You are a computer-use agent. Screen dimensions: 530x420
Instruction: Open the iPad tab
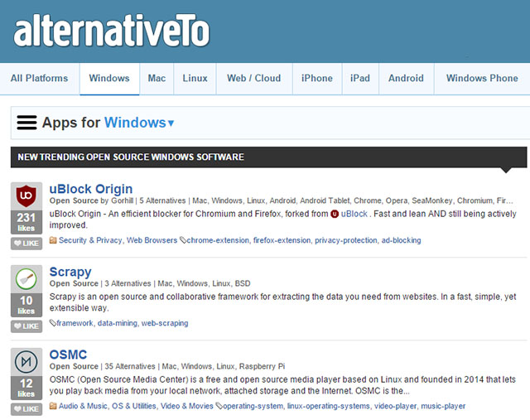[x=360, y=79]
